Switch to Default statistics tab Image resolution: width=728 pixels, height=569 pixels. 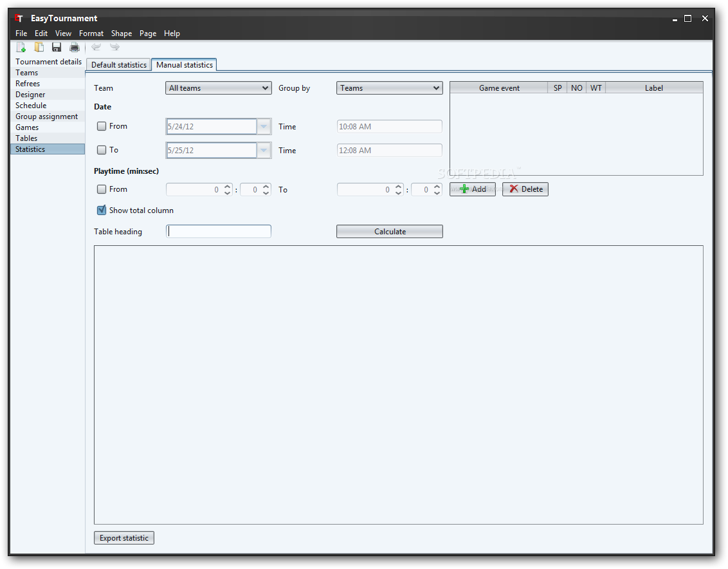coord(119,64)
